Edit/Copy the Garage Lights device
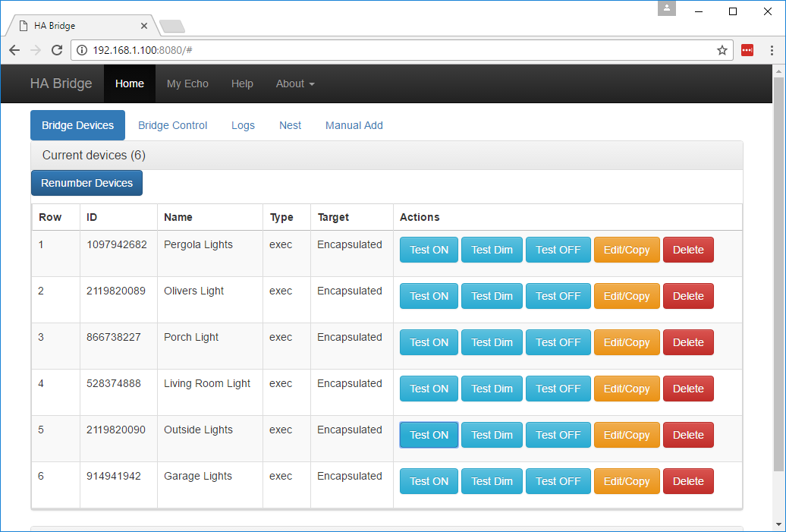 [627, 481]
